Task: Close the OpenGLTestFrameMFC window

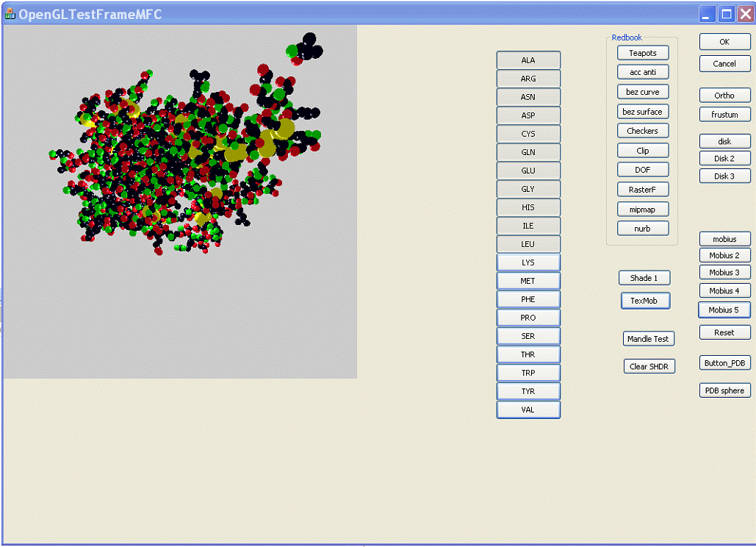Action: 746,14
